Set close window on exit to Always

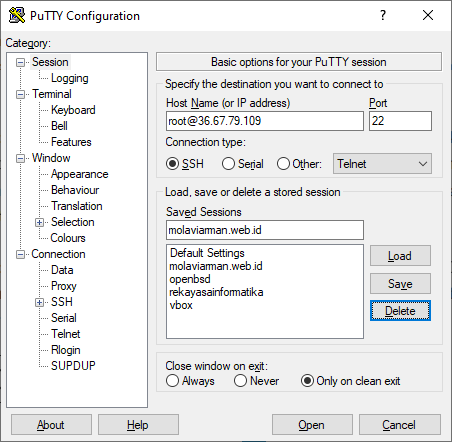(x=172, y=381)
